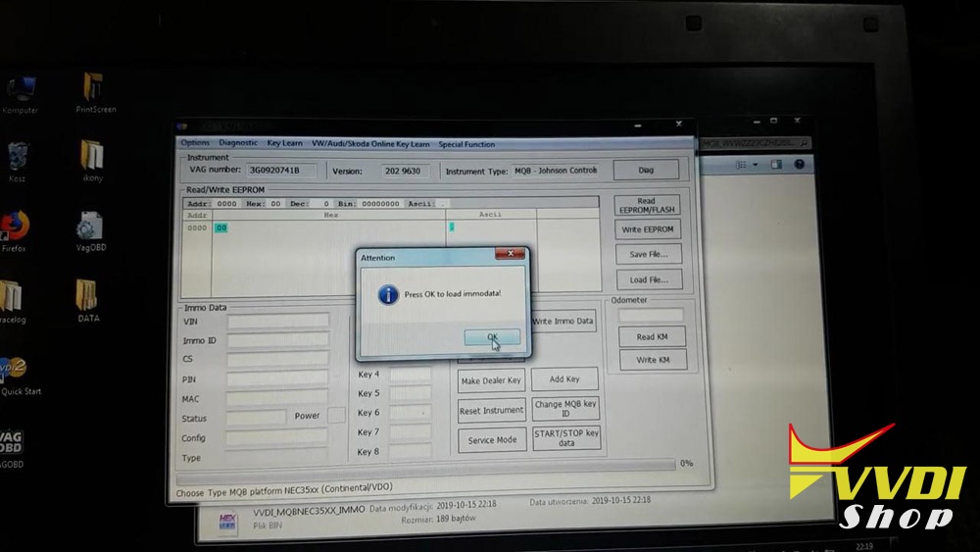980x552 pixels.
Task: Click the VIN input field
Action: pos(277,322)
